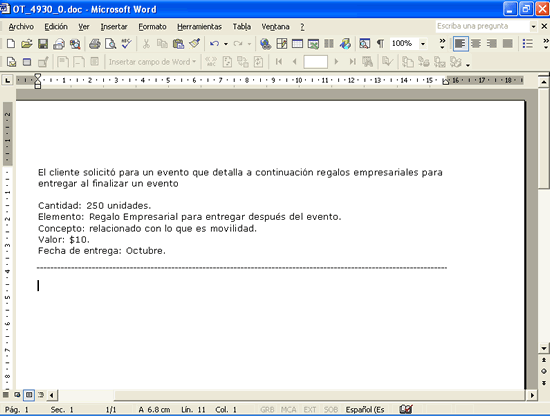The width and height of the screenshot is (550, 416).
Task: Click the Print printer icon
Action: click(95, 44)
